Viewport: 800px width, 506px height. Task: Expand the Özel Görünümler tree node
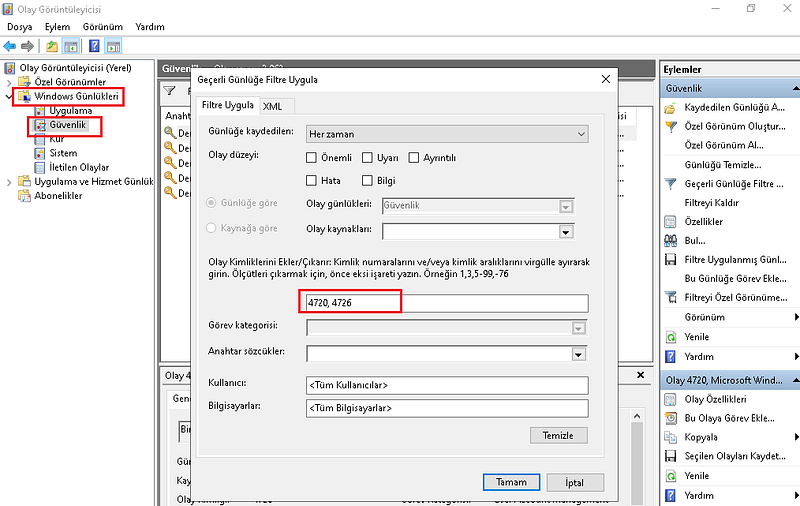tap(9, 82)
